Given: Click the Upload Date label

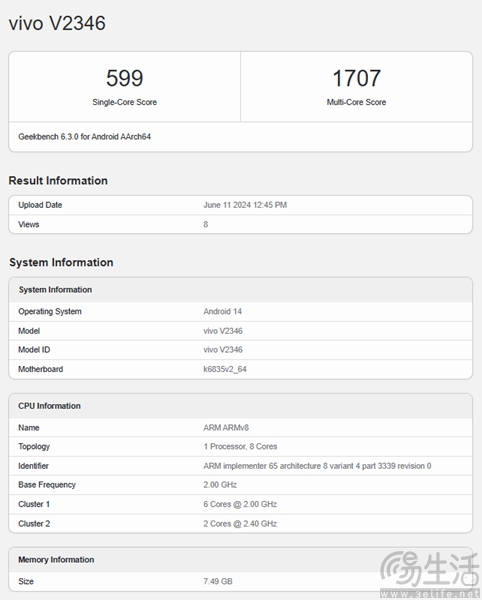Looking at the screenshot, I should coord(40,205).
